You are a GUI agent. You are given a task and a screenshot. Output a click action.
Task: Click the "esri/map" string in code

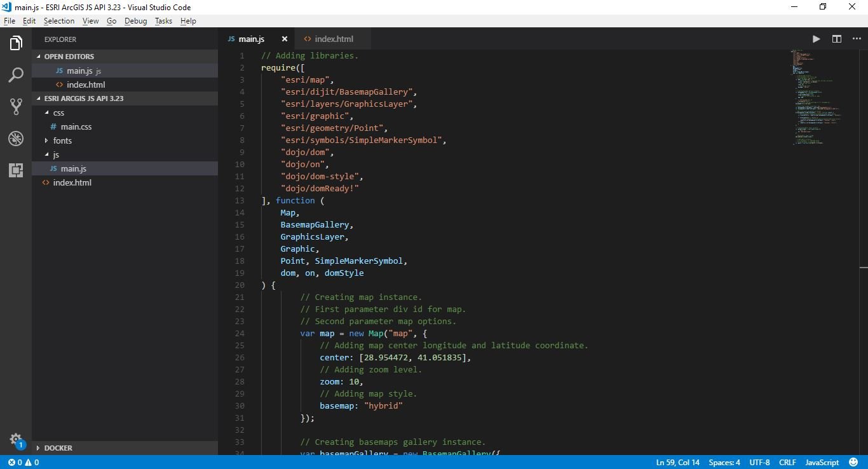305,80
